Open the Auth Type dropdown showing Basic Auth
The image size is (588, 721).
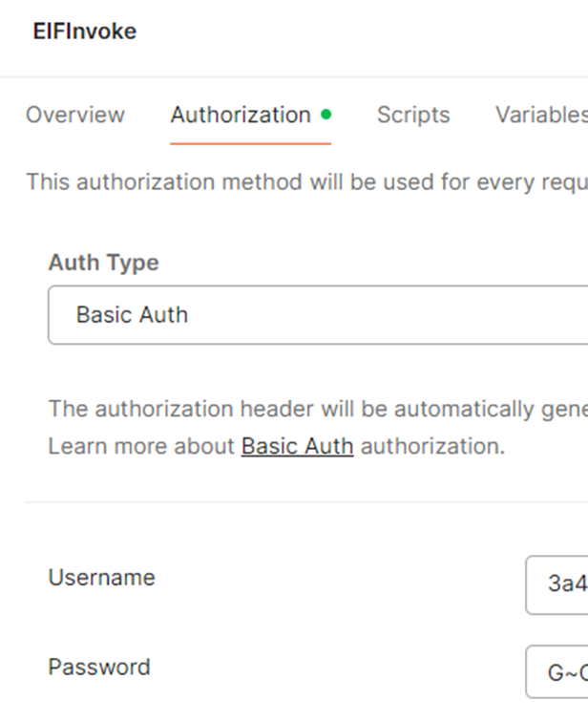tap(318, 315)
